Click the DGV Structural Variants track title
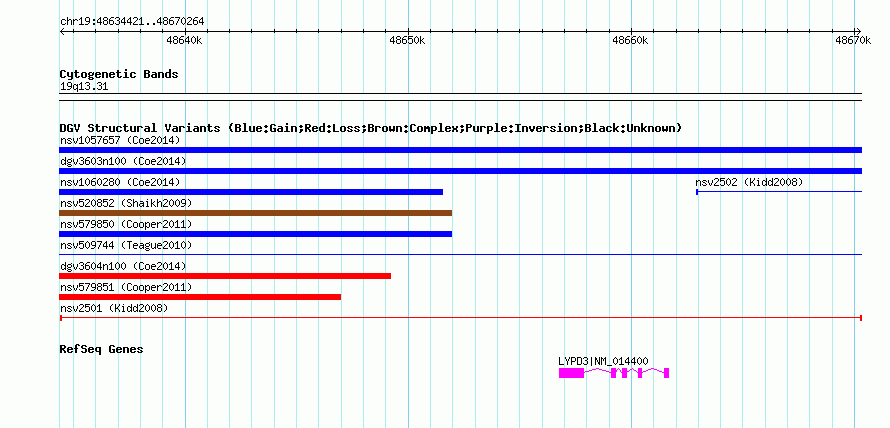The height and width of the screenshot is (428, 890). [x=370, y=128]
